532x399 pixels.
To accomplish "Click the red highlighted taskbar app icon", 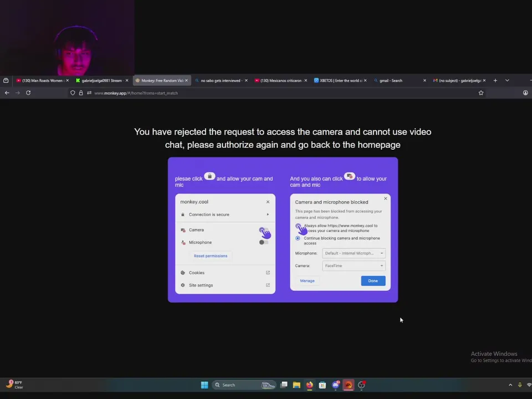I will pos(349,385).
